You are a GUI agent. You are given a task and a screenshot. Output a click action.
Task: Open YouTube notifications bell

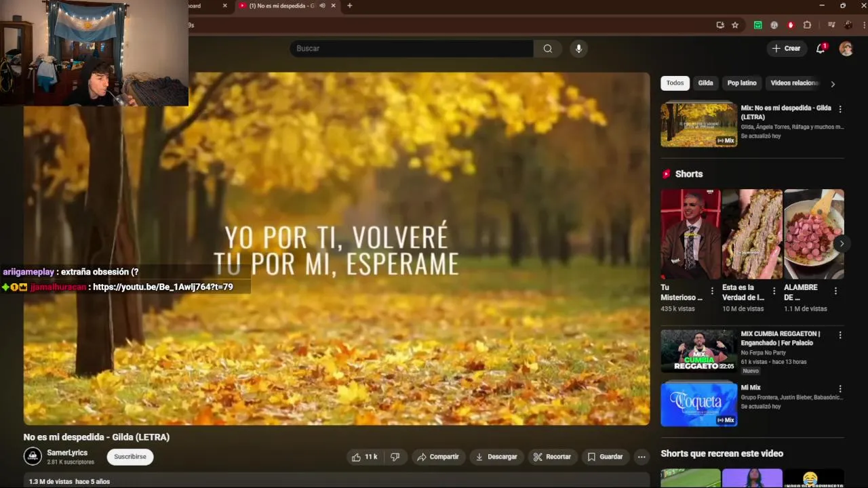click(x=821, y=48)
